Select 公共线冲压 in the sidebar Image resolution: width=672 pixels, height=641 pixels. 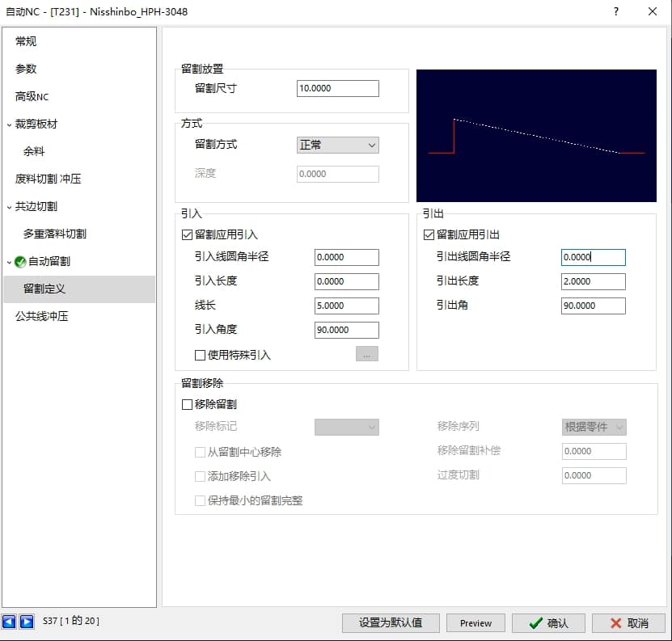(x=41, y=316)
